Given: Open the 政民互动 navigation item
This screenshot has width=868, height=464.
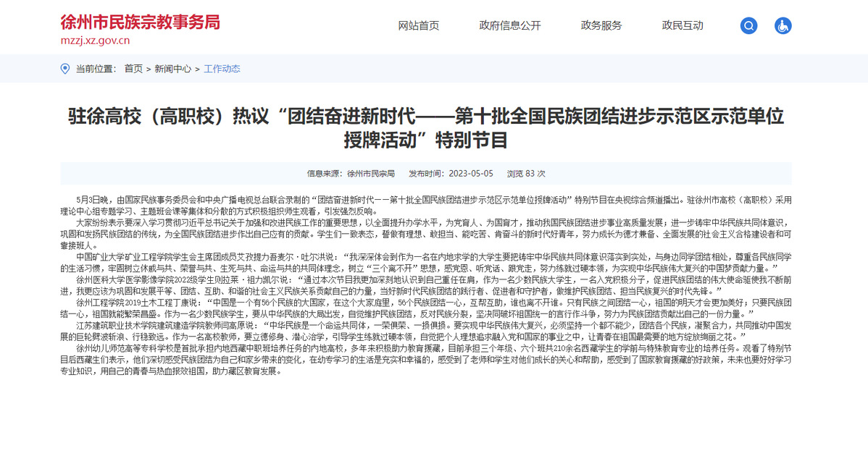Looking at the screenshot, I should coord(682,25).
